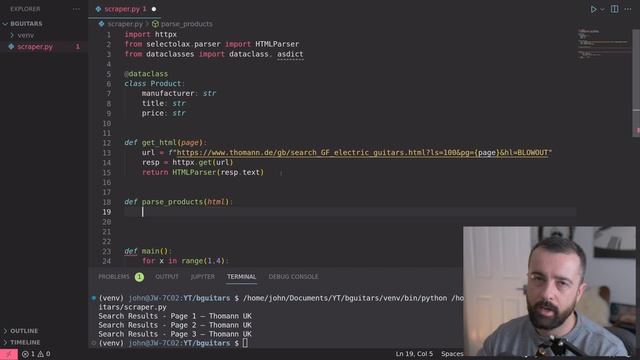Open Explorer views and more actions ellipsis
640x360 pixels.
[x=76, y=9]
